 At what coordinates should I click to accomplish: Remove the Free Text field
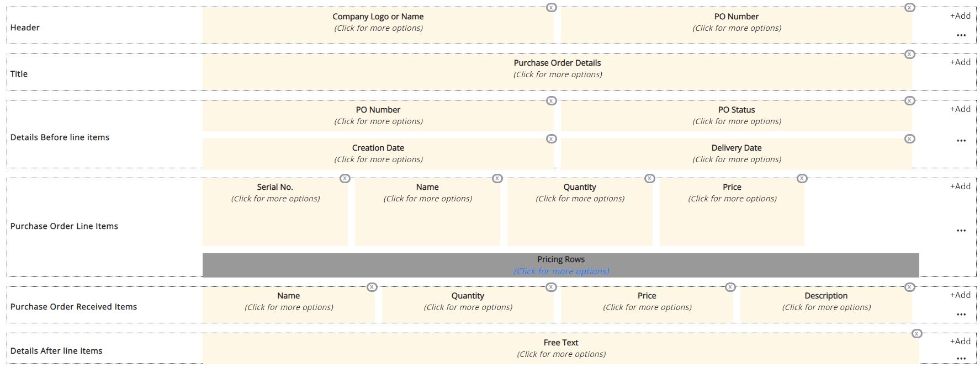point(918,334)
